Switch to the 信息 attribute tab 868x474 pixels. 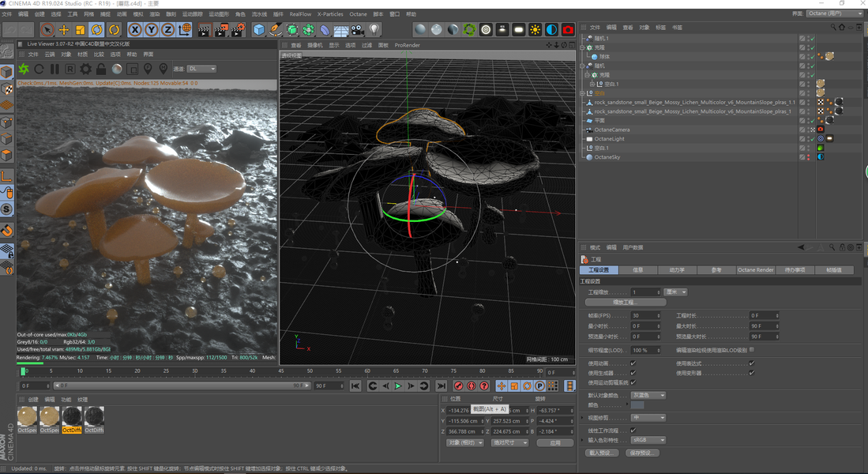[x=637, y=269]
